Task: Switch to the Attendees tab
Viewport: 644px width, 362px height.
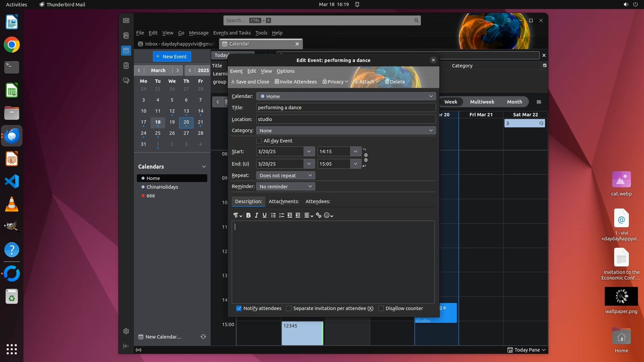Action: tap(318, 201)
